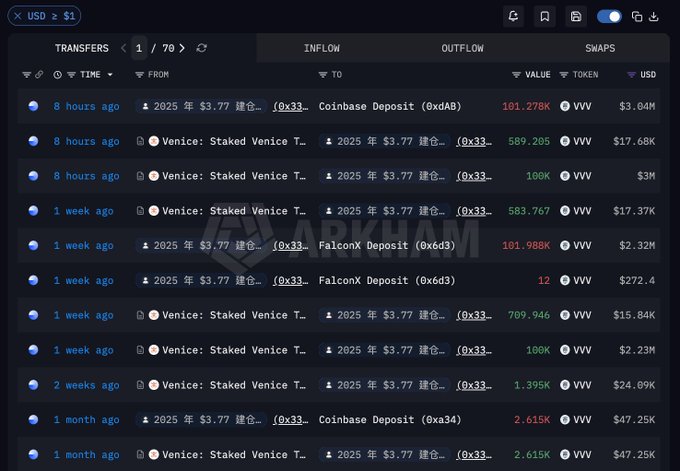Open the FROM column filter
680x471 pixels.
139,75
